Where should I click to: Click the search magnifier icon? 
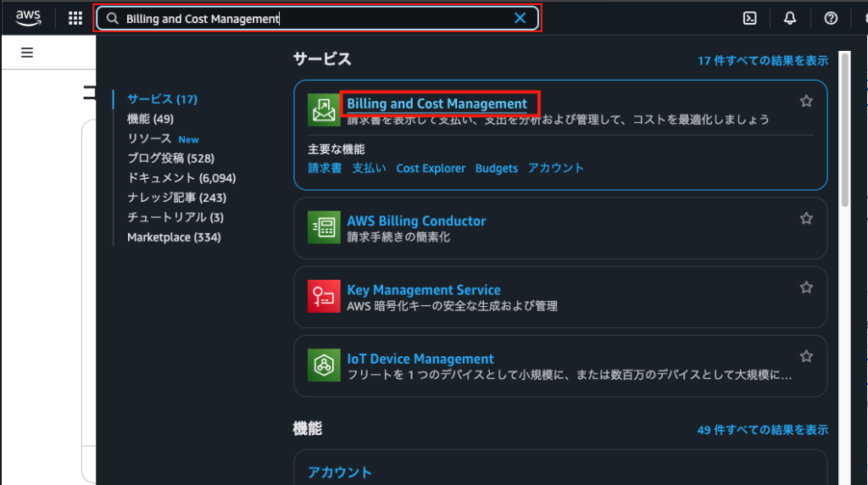[x=113, y=19]
